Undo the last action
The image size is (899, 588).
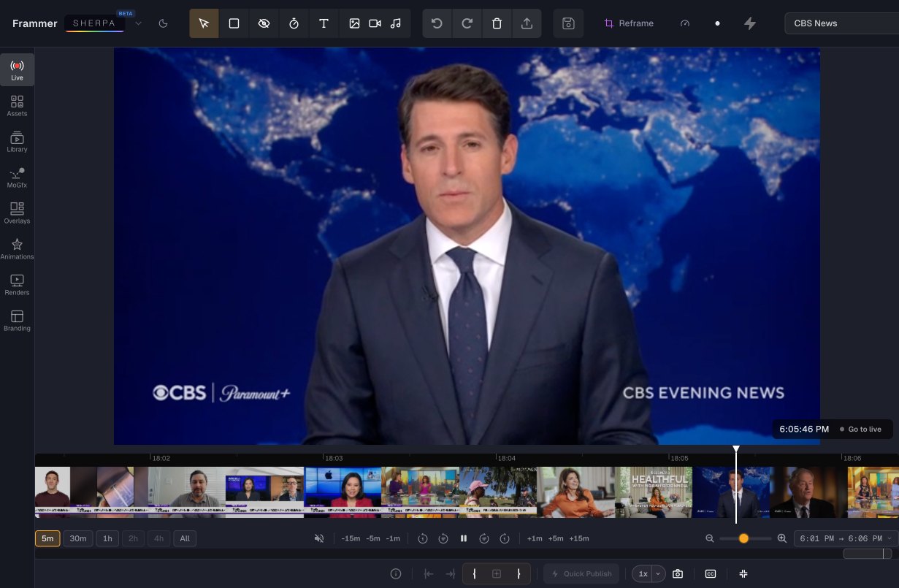click(x=437, y=23)
